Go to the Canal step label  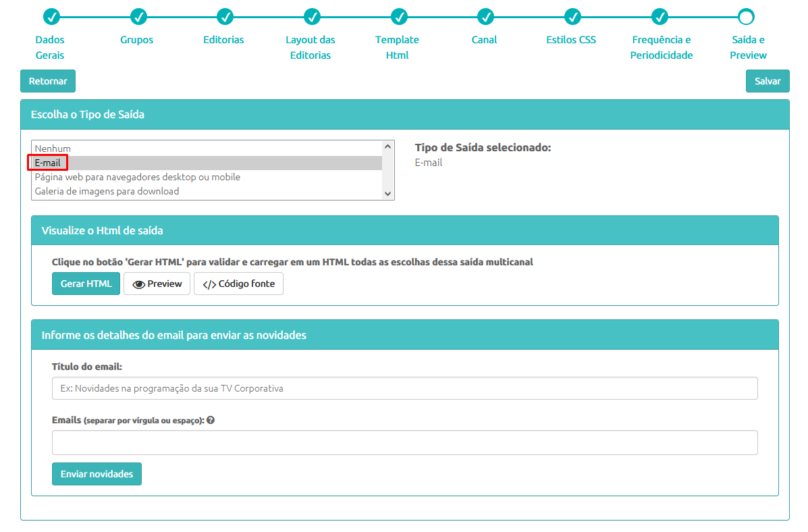485,40
